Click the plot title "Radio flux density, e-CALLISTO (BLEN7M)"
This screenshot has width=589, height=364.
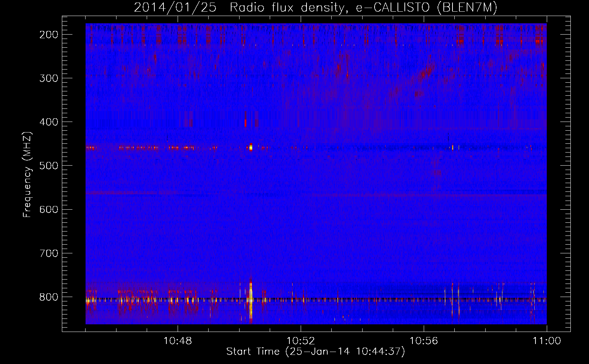(x=363, y=8)
